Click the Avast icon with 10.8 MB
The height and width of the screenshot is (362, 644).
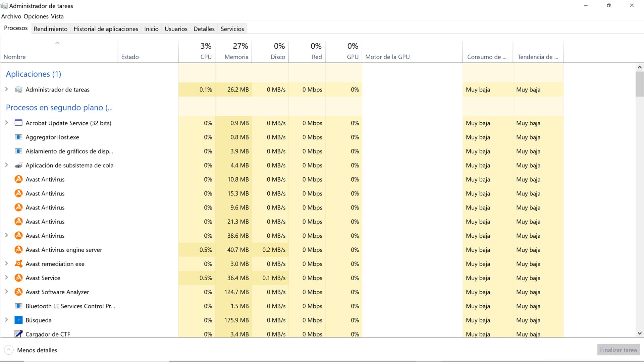point(18,179)
